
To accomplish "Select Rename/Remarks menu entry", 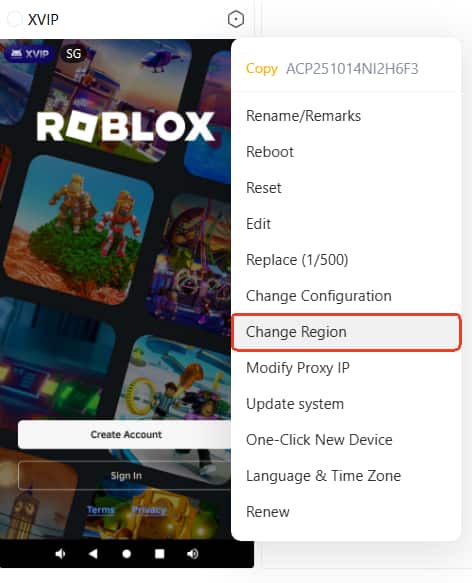I will 346,116.
